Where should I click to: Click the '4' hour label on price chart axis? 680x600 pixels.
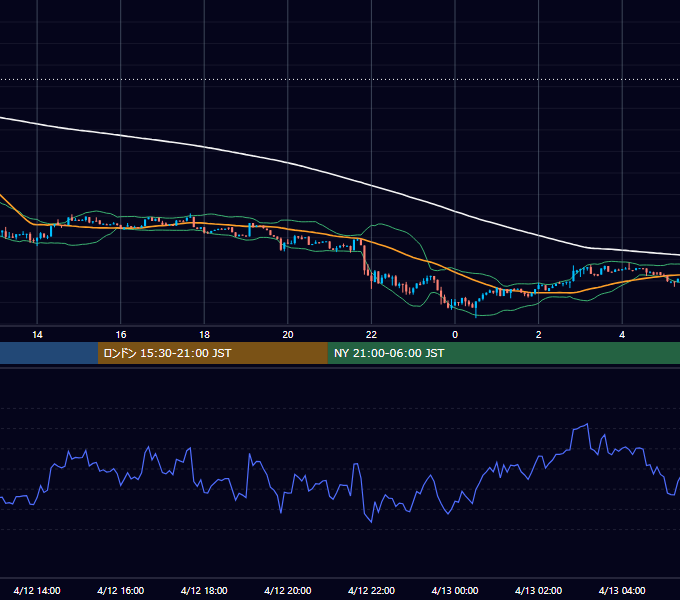tap(622, 335)
